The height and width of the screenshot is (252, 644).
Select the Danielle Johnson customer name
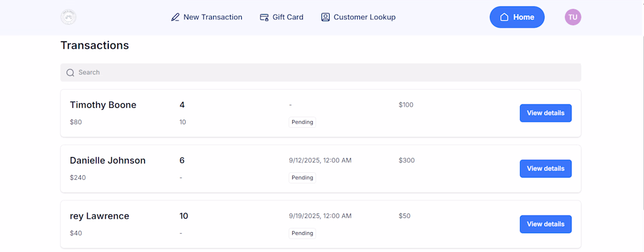pos(108,161)
